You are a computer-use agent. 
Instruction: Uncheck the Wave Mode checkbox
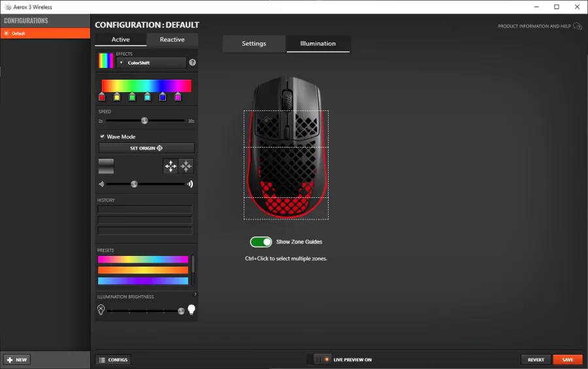coord(102,136)
